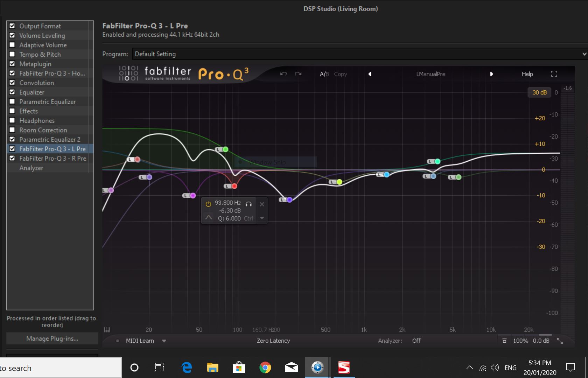Enable Room Correction checkbox
Screen dimensions: 588x378
tap(12, 129)
